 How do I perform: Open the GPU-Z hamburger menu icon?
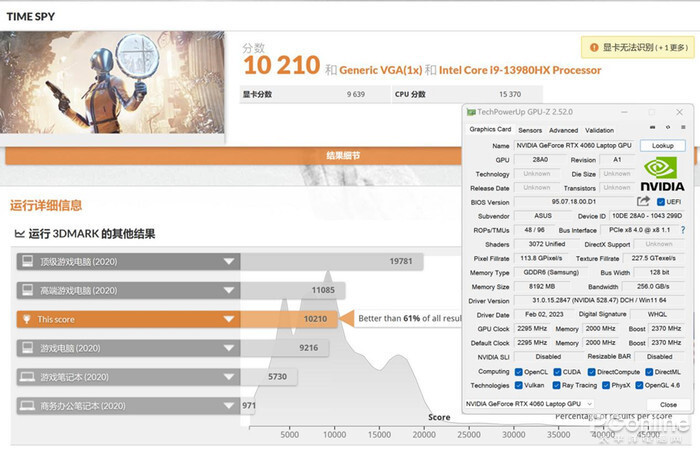tap(683, 128)
